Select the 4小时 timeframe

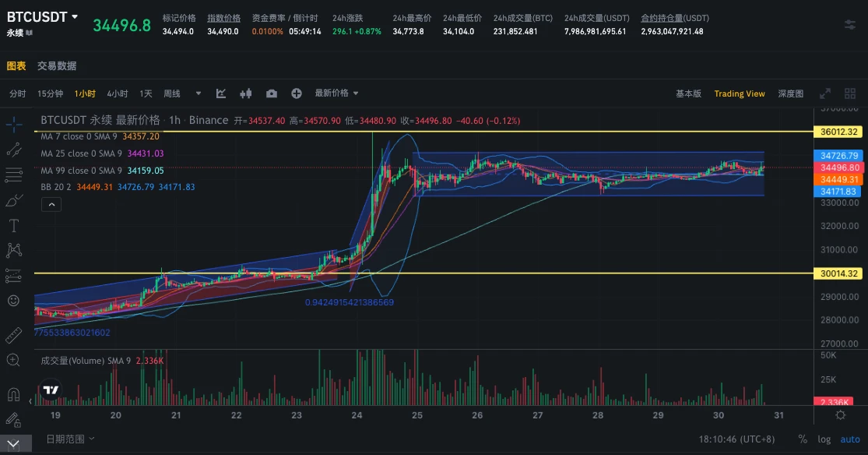pos(118,93)
